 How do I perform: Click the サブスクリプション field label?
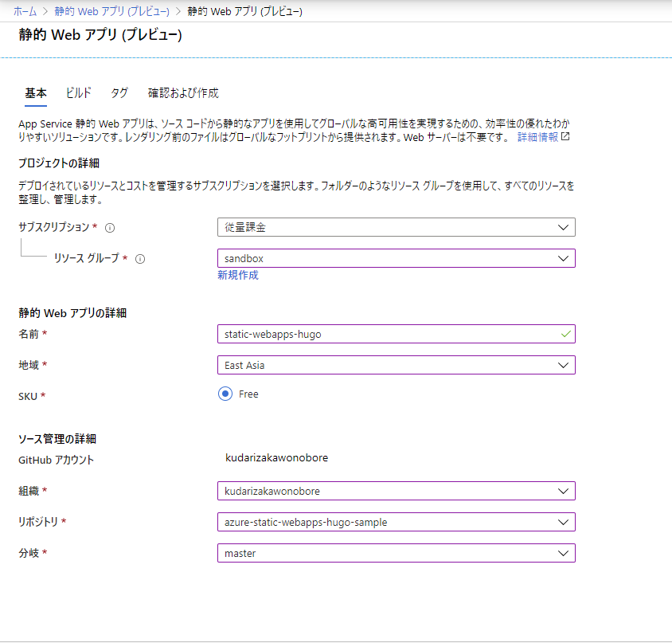point(54,227)
